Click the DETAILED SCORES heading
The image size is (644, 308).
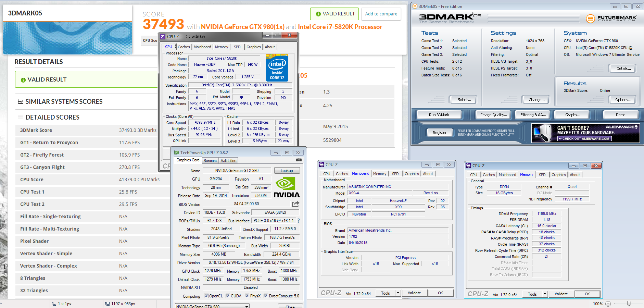click(52, 118)
